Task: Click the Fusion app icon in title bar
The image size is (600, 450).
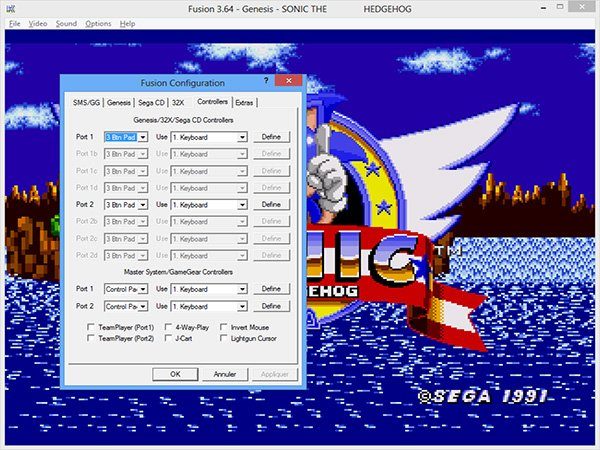Action: click(x=11, y=8)
